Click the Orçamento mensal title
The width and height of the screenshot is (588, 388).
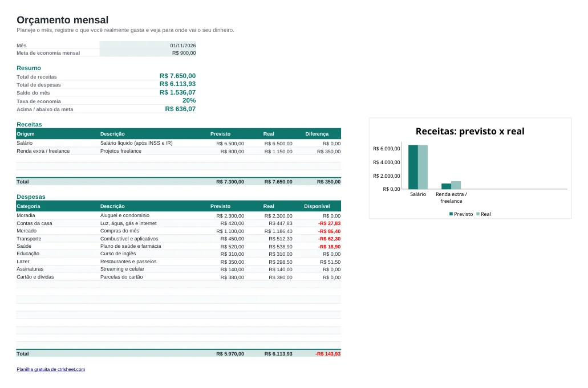63,20
